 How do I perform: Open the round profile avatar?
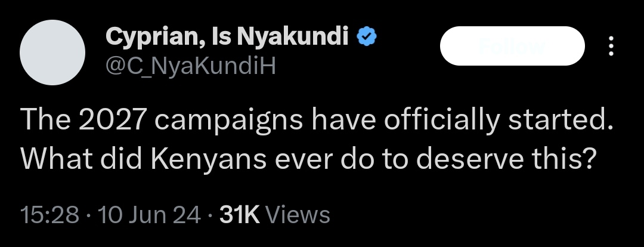(52, 53)
